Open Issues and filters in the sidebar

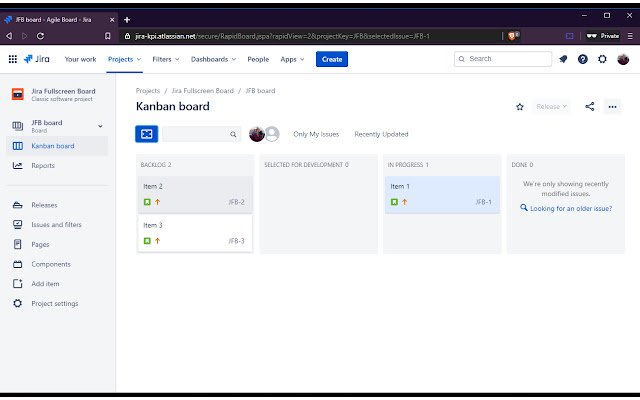click(57, 224)
